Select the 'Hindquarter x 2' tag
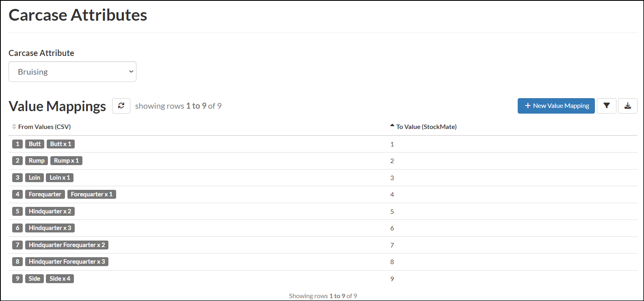 tap(50, 211)
